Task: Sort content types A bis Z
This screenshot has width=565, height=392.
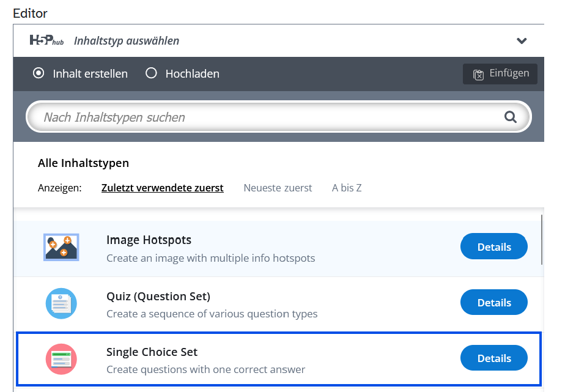Action: [347, 188]
